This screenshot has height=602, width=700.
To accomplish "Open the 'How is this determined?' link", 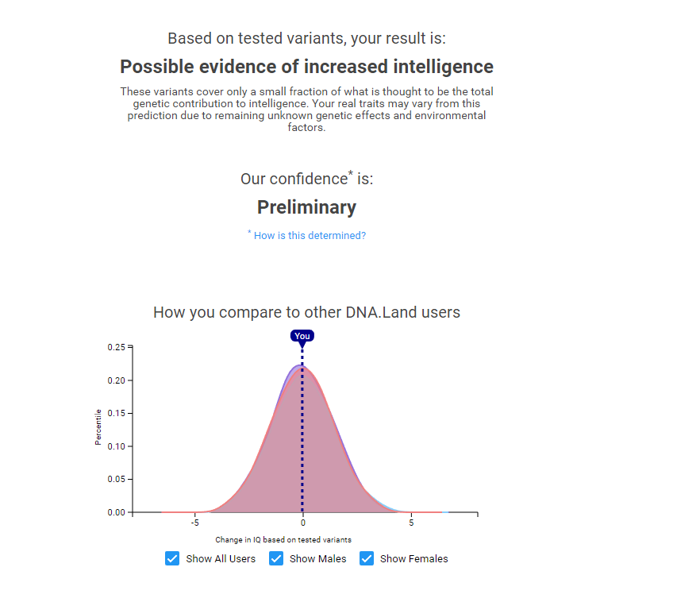I will coord(310,235).
